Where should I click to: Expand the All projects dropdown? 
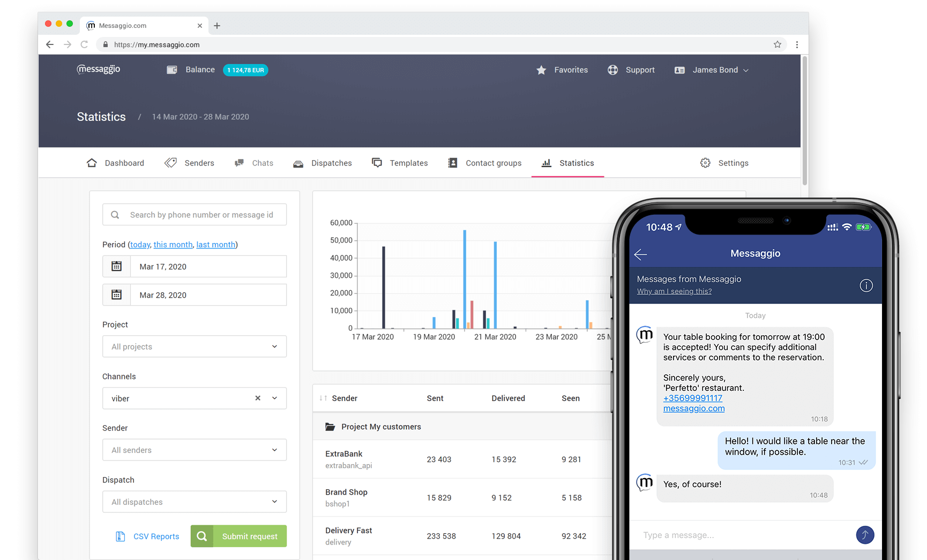[x=195, y=346]
